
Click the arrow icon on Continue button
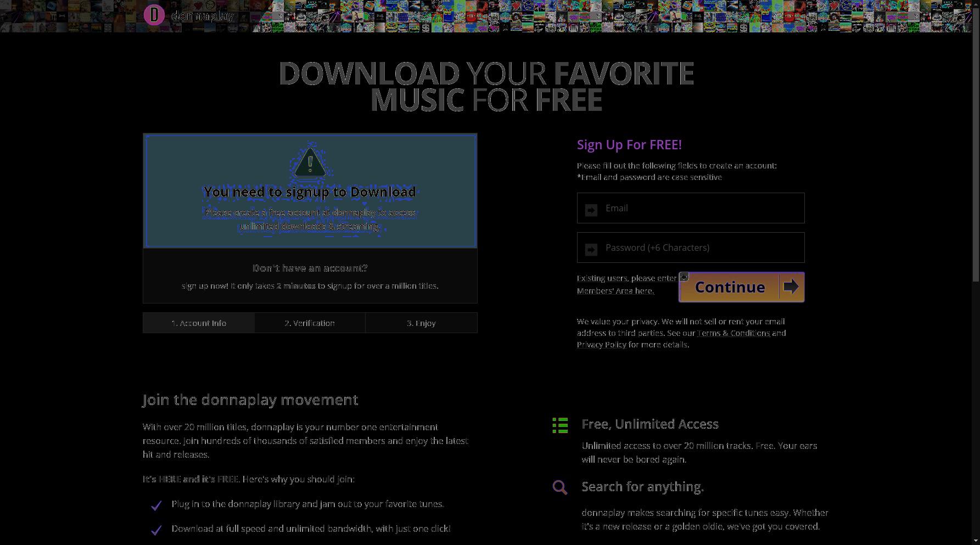791,286
